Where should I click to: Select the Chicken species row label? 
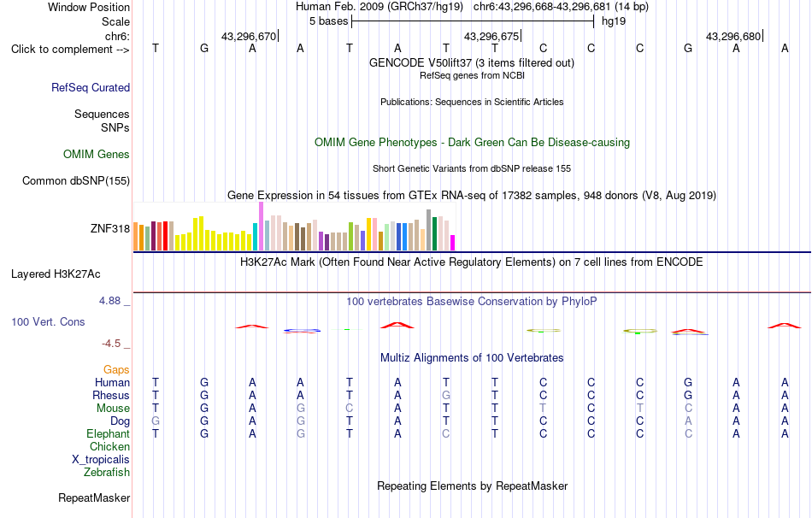point(109,446)
